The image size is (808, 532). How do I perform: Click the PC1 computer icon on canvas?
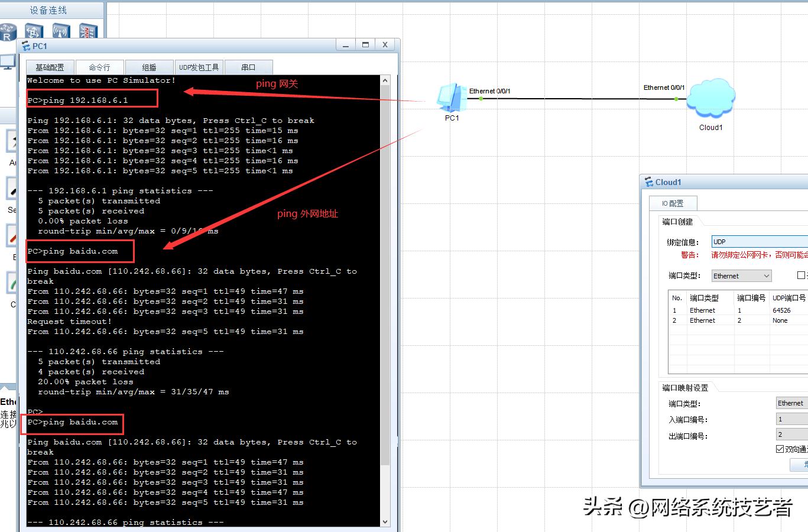(x=451, y=98)
